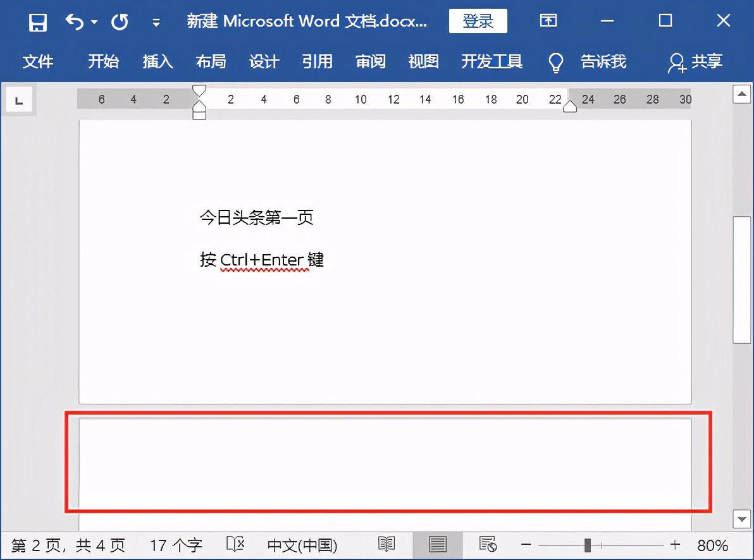Image resolution: width=754 pixels, height=560 pixels.
Task: Click the right indent marker on ruler
Action: (x=570, y=106)
